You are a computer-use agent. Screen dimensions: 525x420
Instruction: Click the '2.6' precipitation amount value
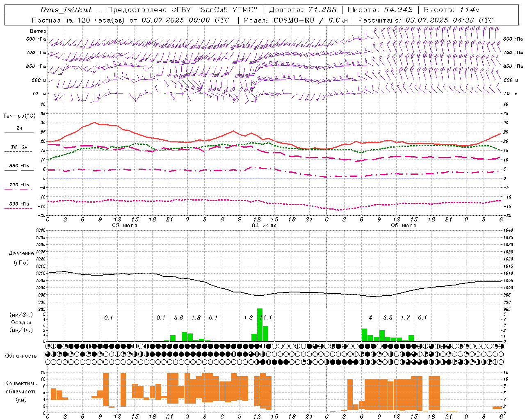pyautogui.click(x=178, y=318)
